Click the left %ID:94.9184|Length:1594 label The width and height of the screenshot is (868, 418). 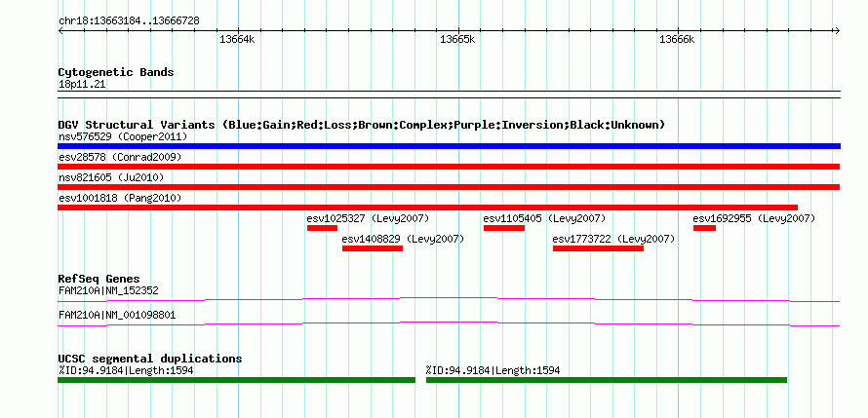pyautogui.click(x=126, y=370)
